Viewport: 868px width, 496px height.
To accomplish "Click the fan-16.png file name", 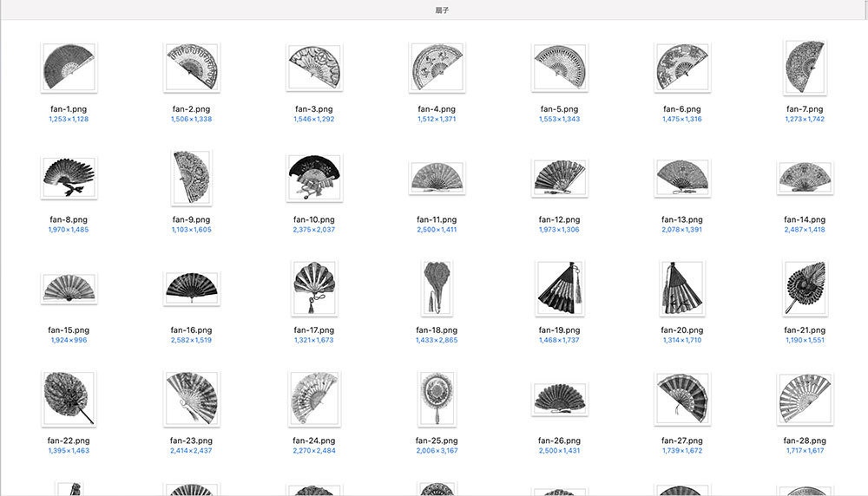I will click(x=192, y=330).
